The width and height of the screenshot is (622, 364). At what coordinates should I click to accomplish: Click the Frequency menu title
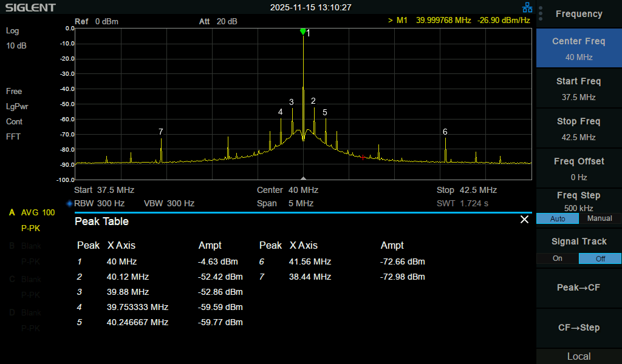click(x=579, y=14)
